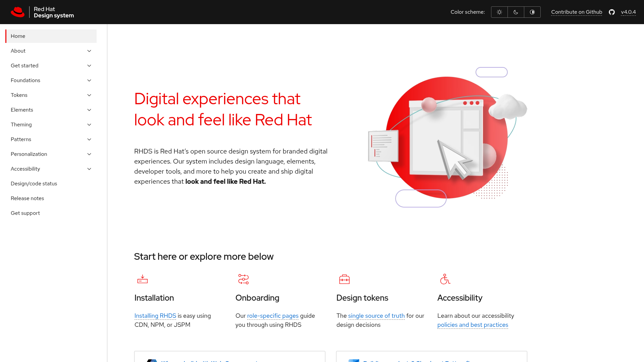This screenshot has width=644, height=362.
Task: Click the Design tokens heading
Action: point(362,298)
